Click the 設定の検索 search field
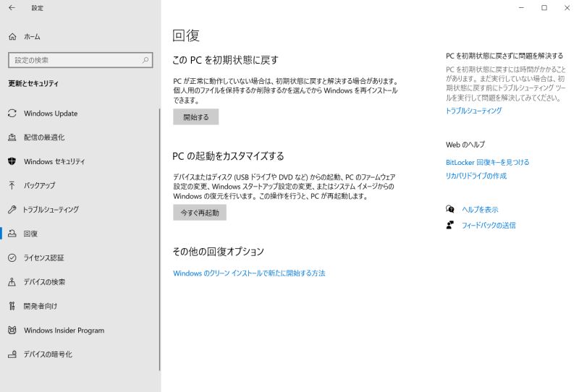 click(80, 60)
